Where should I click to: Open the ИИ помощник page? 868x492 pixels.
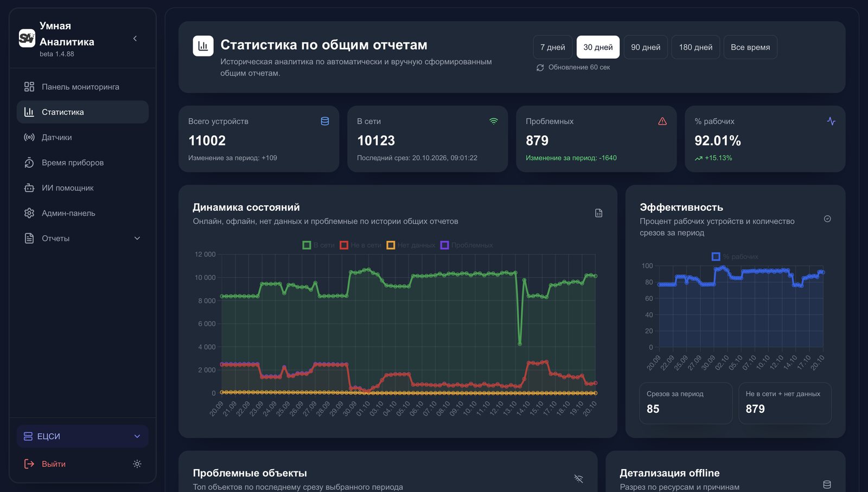click(x=82, y=188)
